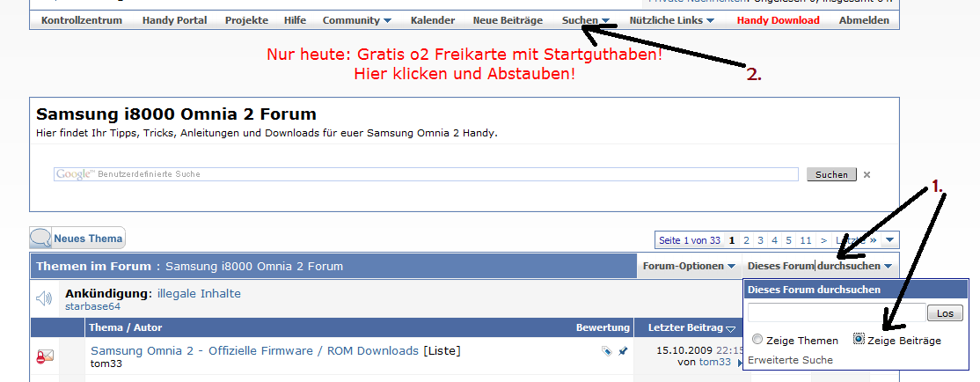Clear Google search with the x icon
Image resolution: width=980 pixels, height=382 pixels.
(867, 174)
